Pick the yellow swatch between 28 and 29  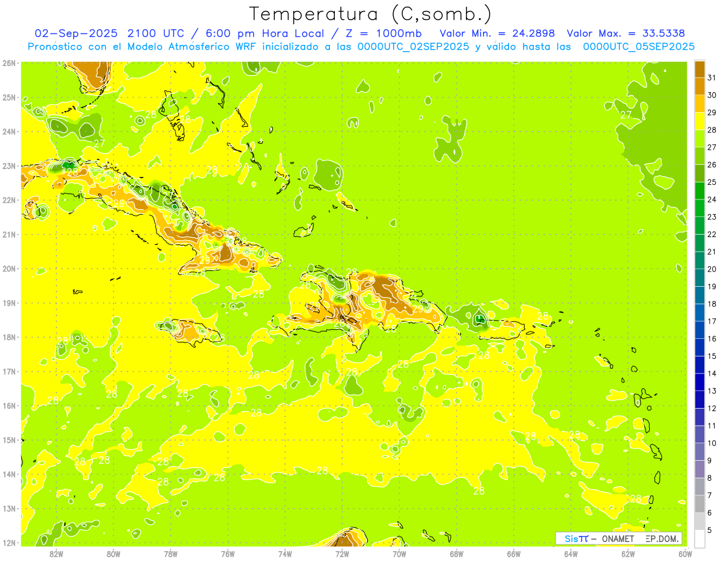[x=699, y=121]
